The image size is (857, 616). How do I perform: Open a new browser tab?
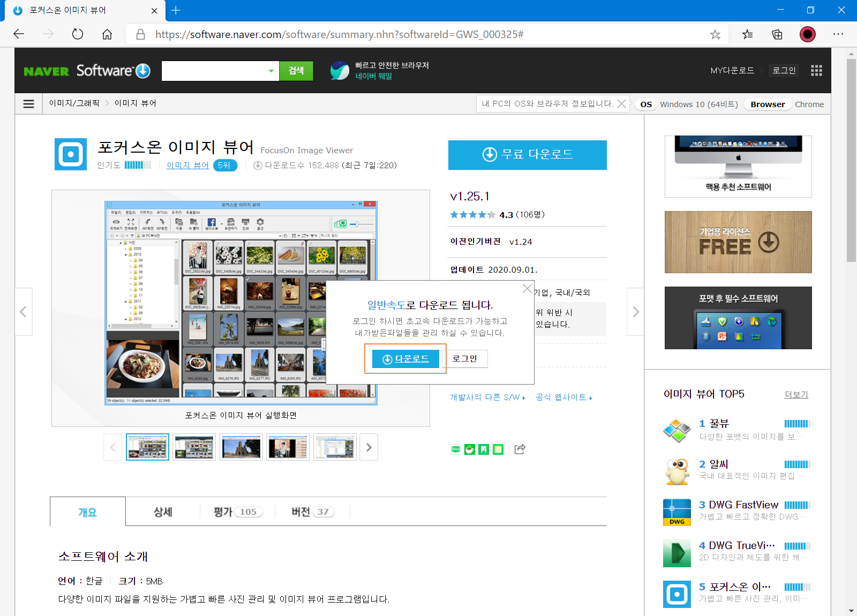tap(176, 10)
